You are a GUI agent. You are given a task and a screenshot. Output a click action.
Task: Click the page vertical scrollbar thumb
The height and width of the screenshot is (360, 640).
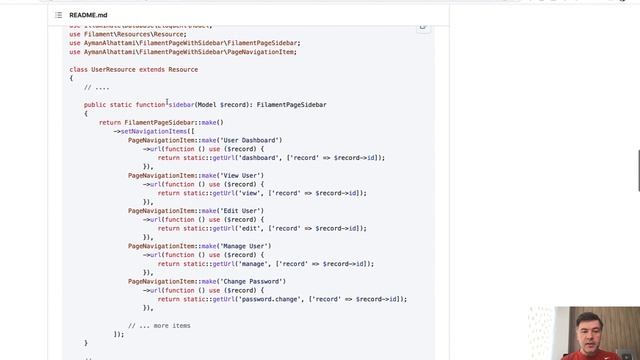coord(638,171)
